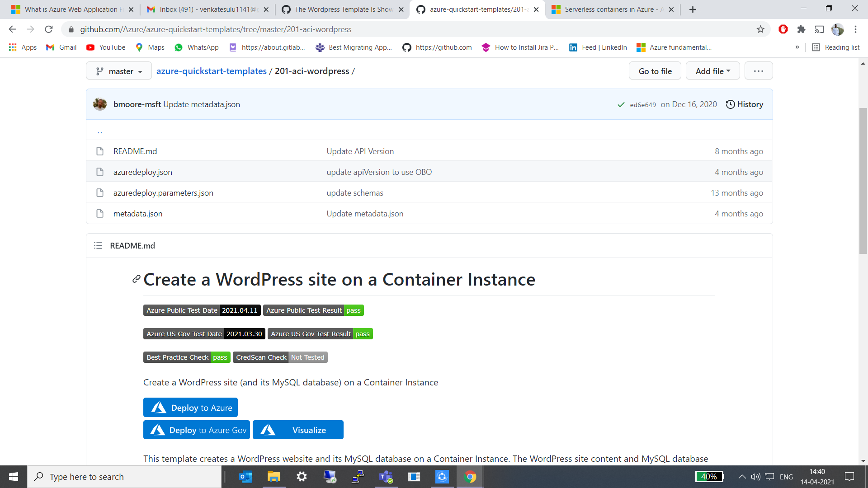Toggle the Cast extension icon

(x=820, y=29)
